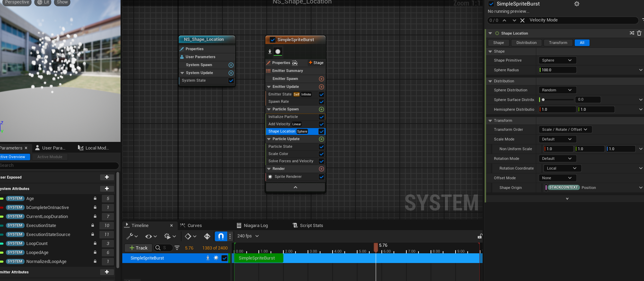Open the timeline filter icon
This screenshot has height=281, width=644.
point(177,248)
